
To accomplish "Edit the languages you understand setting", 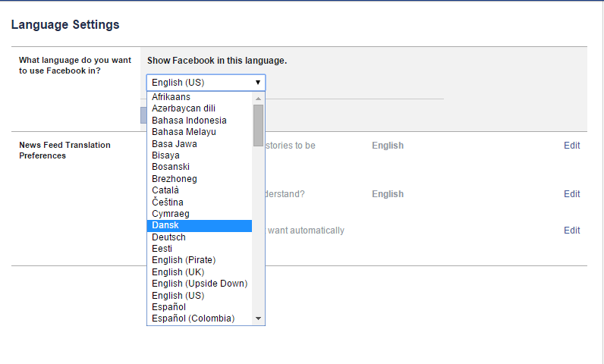I will [x=571, y=194].
